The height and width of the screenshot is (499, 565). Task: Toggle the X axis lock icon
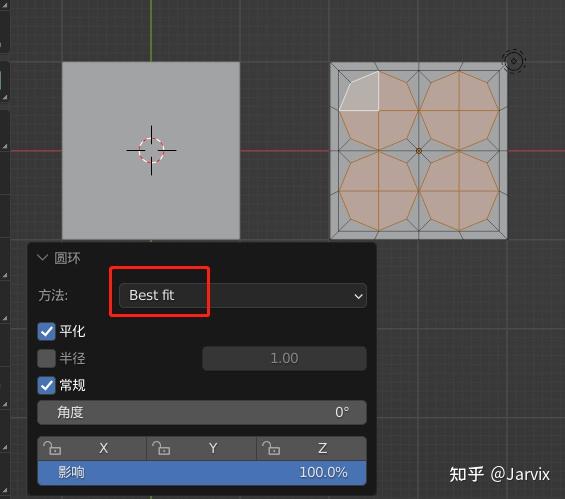point(52,448)
